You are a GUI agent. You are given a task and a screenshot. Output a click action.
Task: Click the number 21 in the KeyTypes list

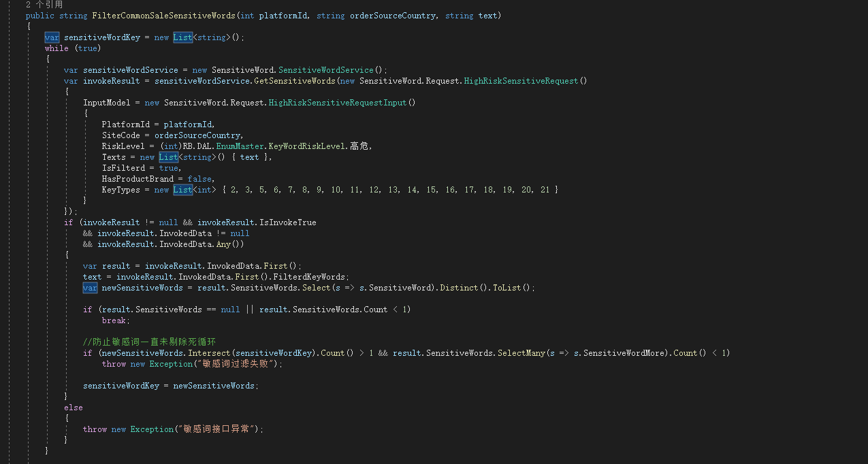click(x=545, y=190)
